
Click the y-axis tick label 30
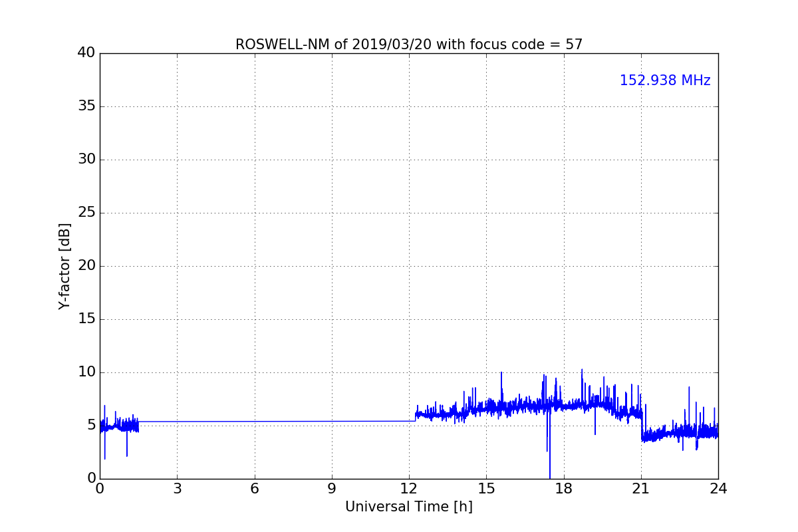click(86, 160)
